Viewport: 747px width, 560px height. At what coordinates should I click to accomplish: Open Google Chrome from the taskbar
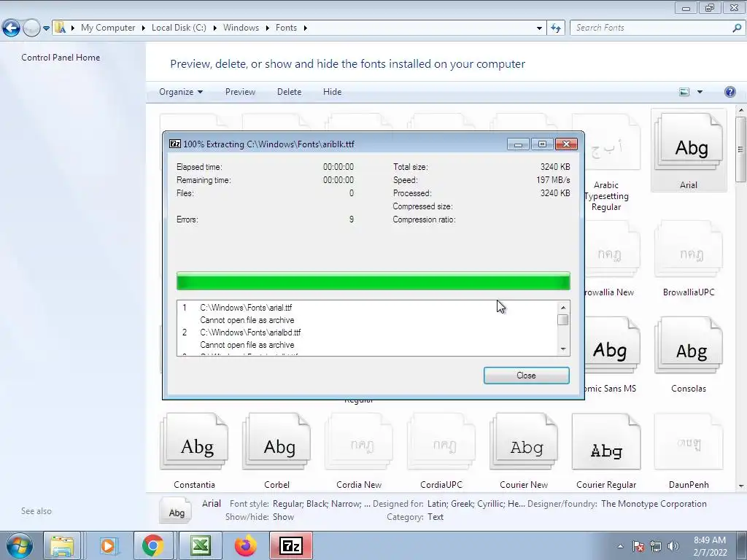pos(153,546)
